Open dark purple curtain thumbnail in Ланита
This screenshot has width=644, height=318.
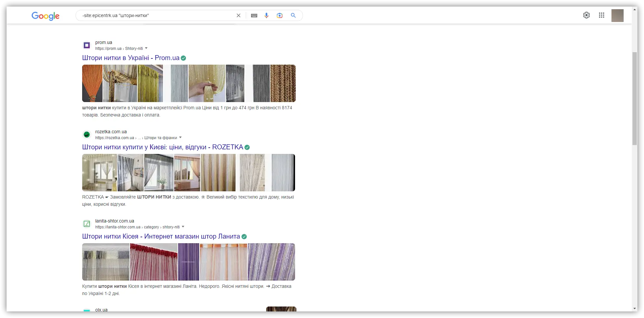(x=189, y=262)
